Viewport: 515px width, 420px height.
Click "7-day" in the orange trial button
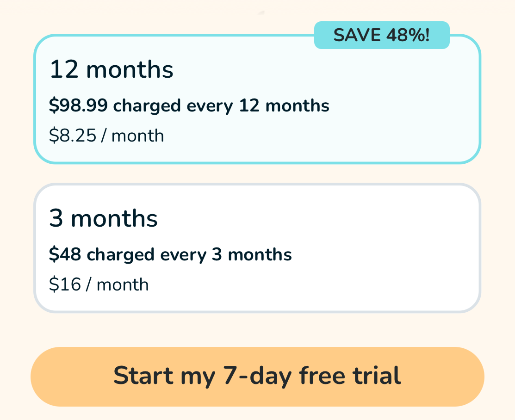[x=257, y=376]
